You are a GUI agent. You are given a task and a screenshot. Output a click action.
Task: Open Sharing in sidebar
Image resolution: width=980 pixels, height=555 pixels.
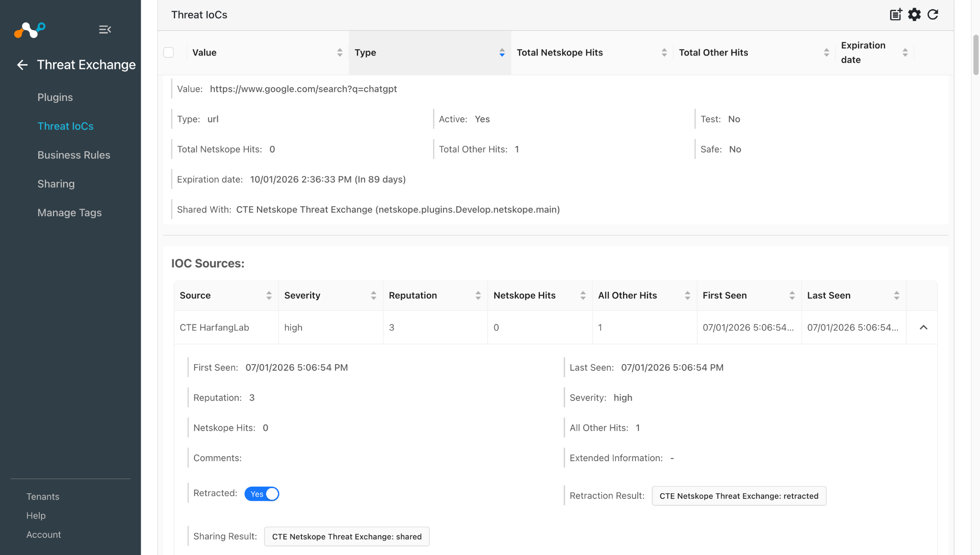[x=56, y=184]
